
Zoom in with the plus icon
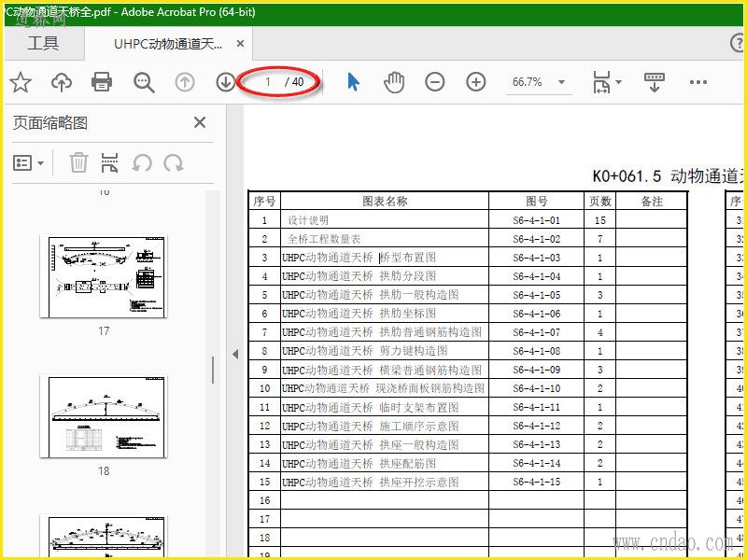coord(476,82)
